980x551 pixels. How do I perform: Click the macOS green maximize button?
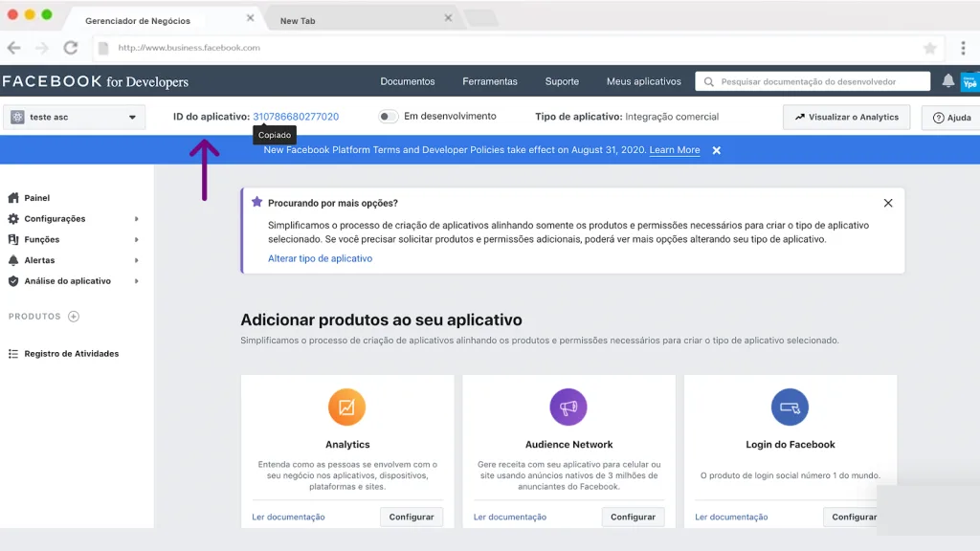click(x=47, y=14)
